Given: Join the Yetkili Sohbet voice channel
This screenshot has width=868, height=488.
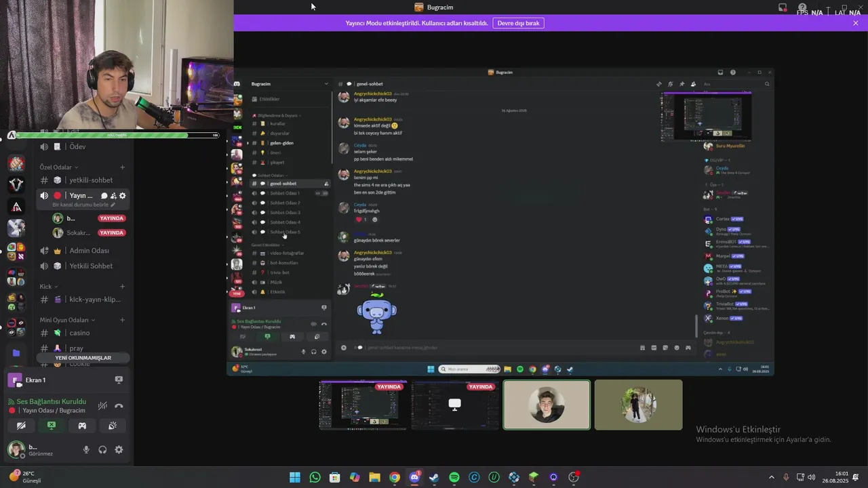Looking at the screenshot, I should tap(82, 266).
